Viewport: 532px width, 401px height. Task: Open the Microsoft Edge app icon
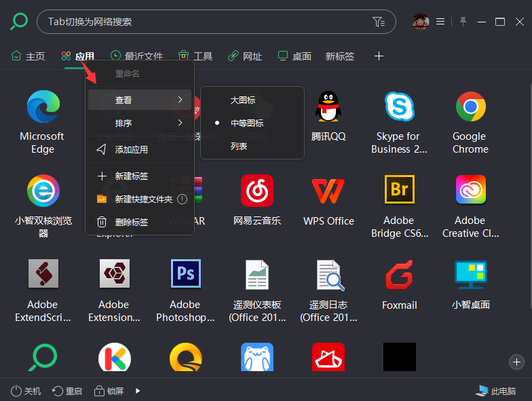click(x=43, y=107)
